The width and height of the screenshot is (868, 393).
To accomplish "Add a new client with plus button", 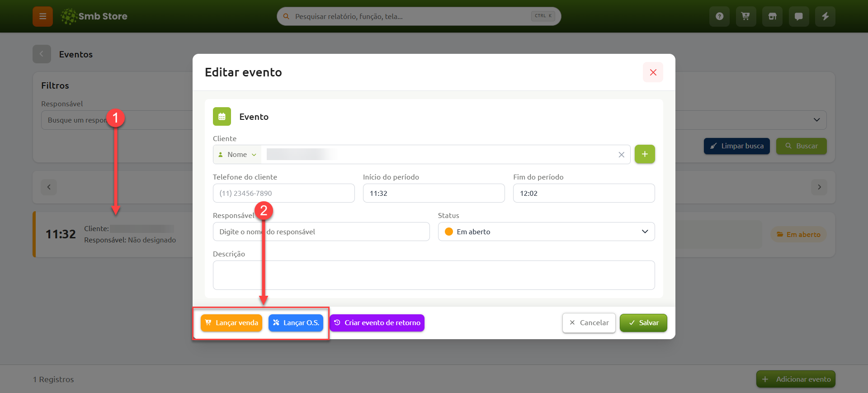I will (645, 154).
